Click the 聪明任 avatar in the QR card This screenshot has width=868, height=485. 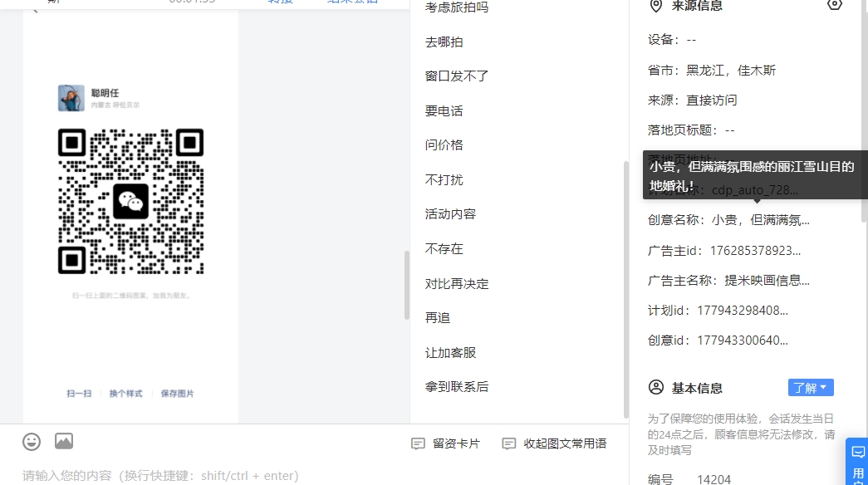[x=71, y=98]
